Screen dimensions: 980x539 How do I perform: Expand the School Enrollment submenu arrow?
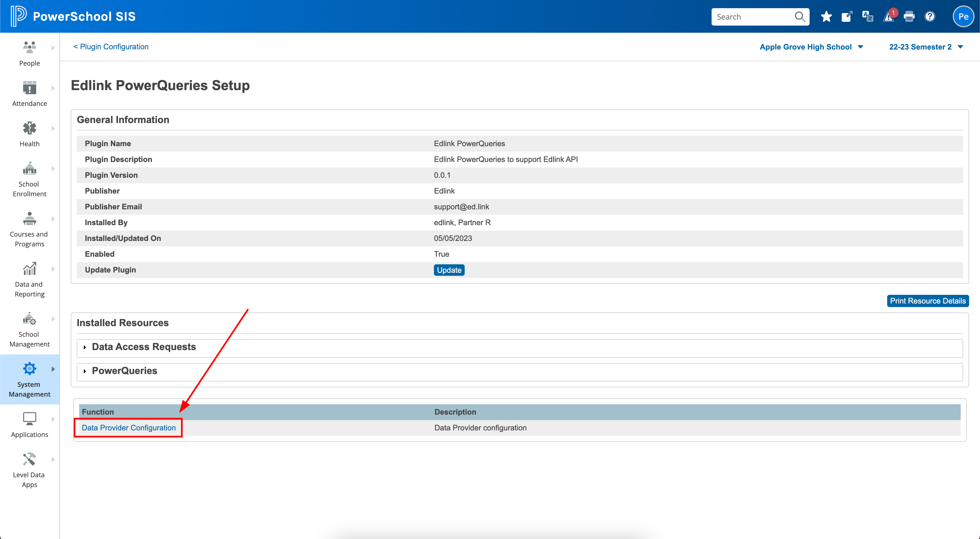(53, 169)
